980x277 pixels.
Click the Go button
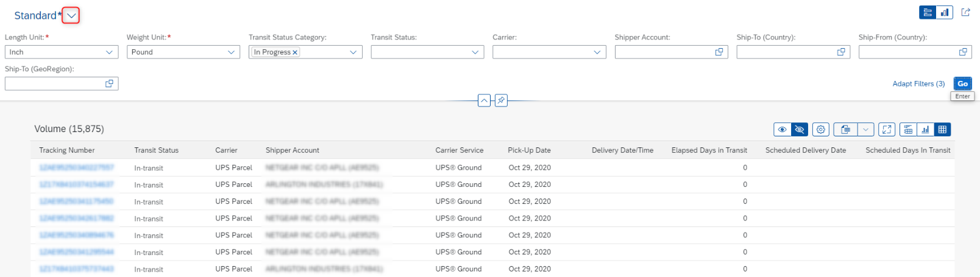coord(962,84)
